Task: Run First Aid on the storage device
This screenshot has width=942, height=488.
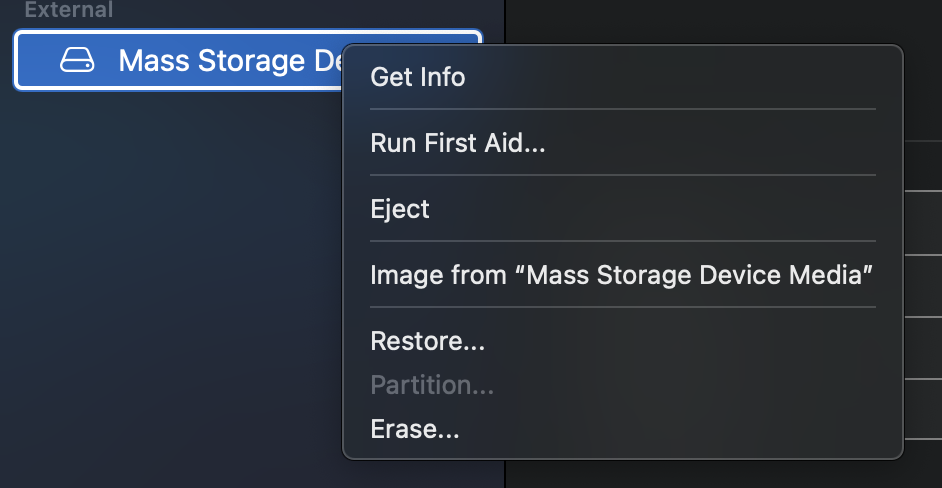Action: [458, 143]
